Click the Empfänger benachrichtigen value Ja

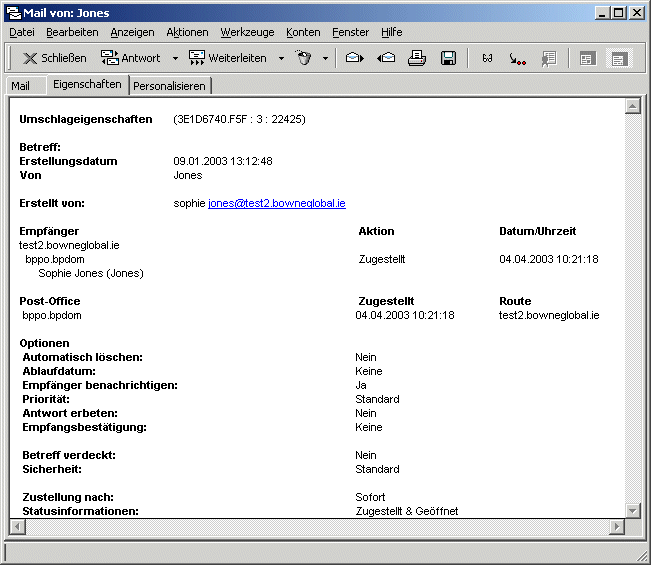(x=361, y=385)
